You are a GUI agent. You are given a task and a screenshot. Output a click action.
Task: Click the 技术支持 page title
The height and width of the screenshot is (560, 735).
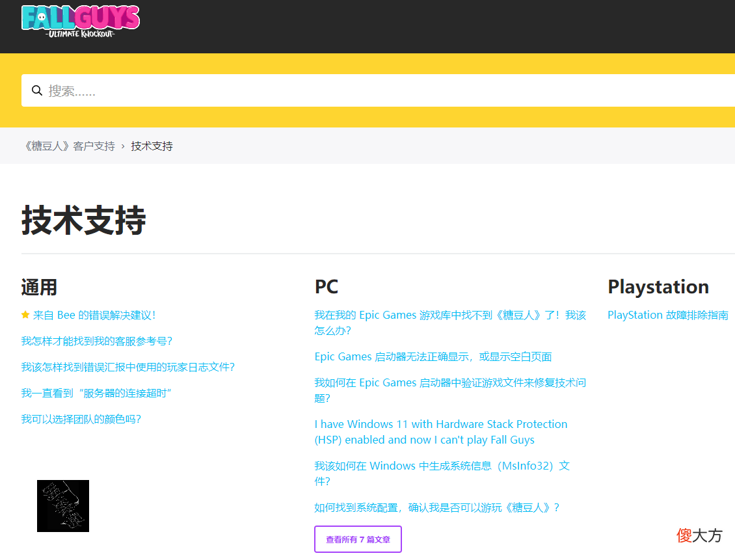click(x=83, y=220)
